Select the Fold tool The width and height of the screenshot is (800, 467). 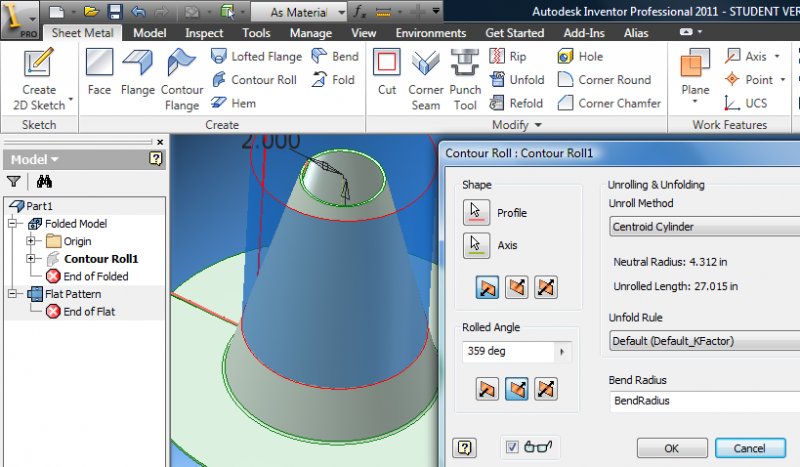(x=333, y=80)
